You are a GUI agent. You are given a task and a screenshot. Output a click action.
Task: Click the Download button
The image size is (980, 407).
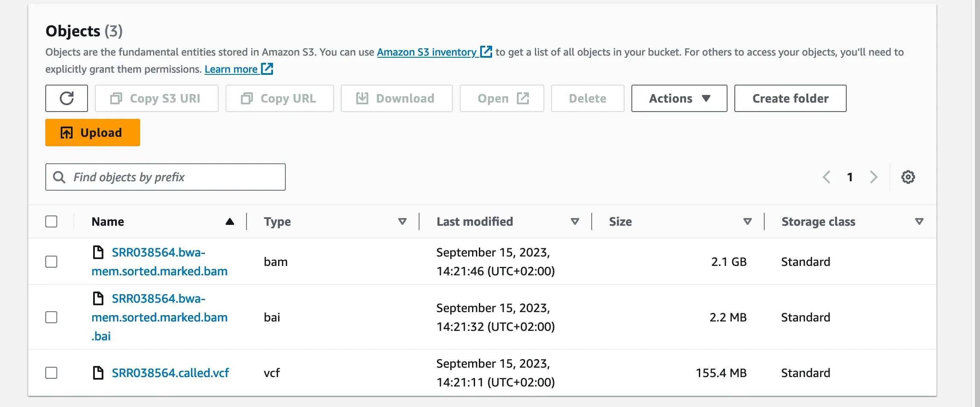pos(396,98)
